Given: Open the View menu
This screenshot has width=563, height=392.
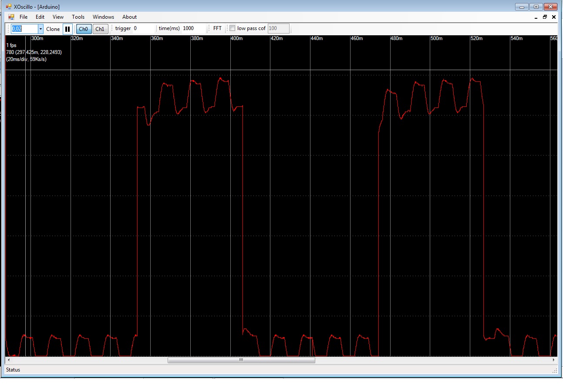Looking at the screenshot, I should [58, 17].
